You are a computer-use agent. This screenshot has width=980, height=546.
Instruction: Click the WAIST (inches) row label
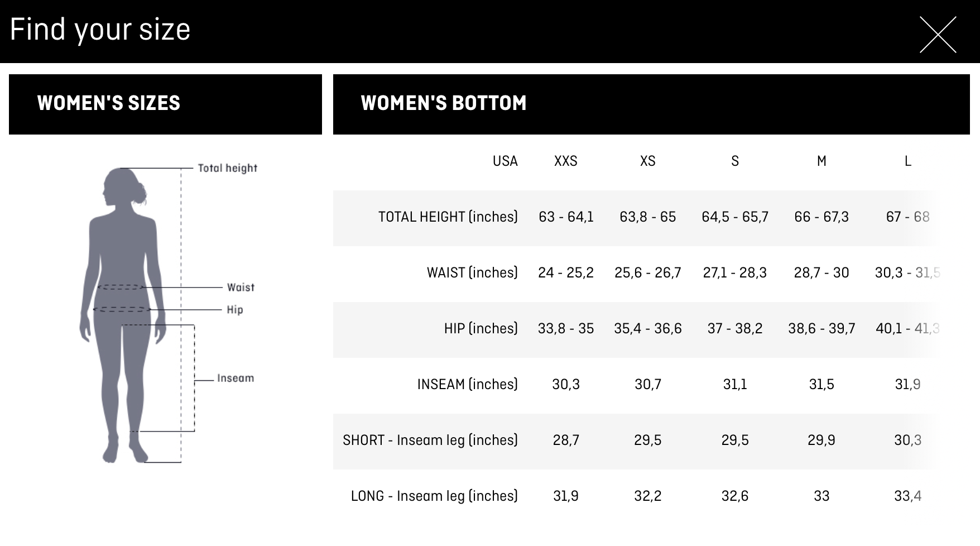coord(472,272)
